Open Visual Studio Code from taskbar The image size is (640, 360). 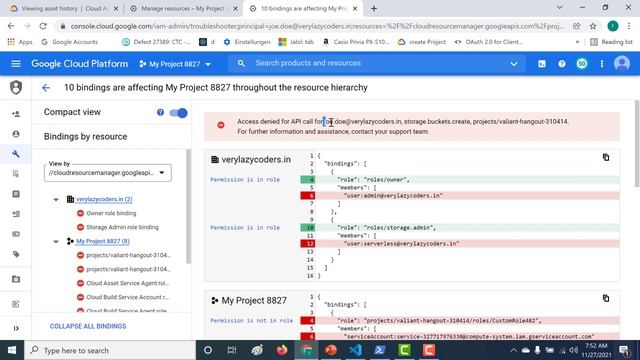coord(355,350)
